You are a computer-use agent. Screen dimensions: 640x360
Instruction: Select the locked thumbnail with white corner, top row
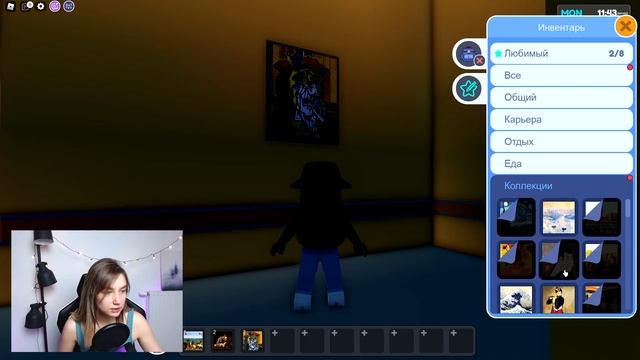601,217
